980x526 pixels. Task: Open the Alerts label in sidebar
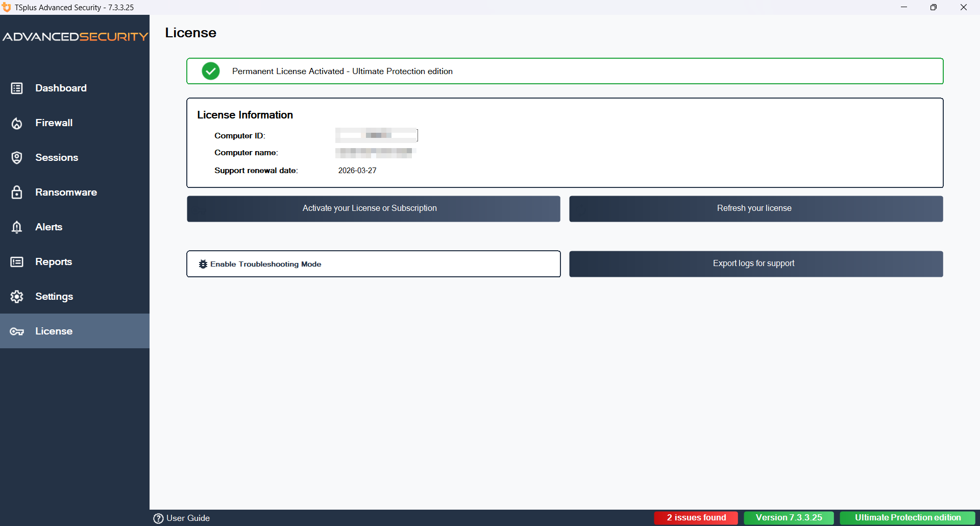[48, 227]
